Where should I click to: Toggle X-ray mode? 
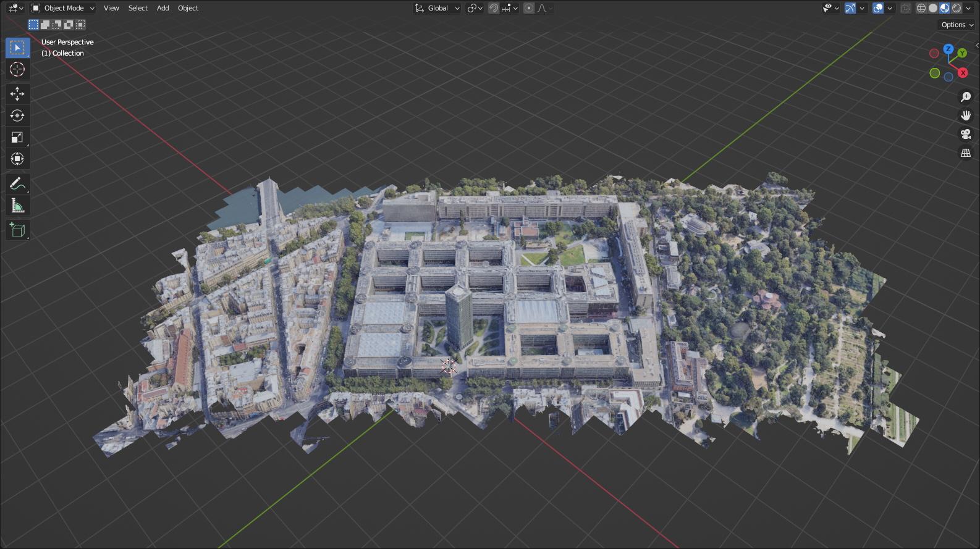click(906, 8)
